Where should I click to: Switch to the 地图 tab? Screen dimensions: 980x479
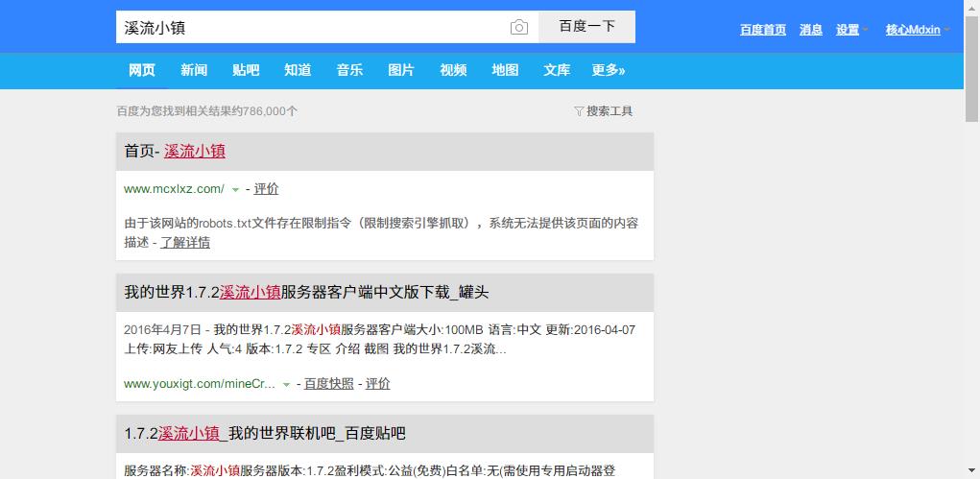click(x=505, y=71)
